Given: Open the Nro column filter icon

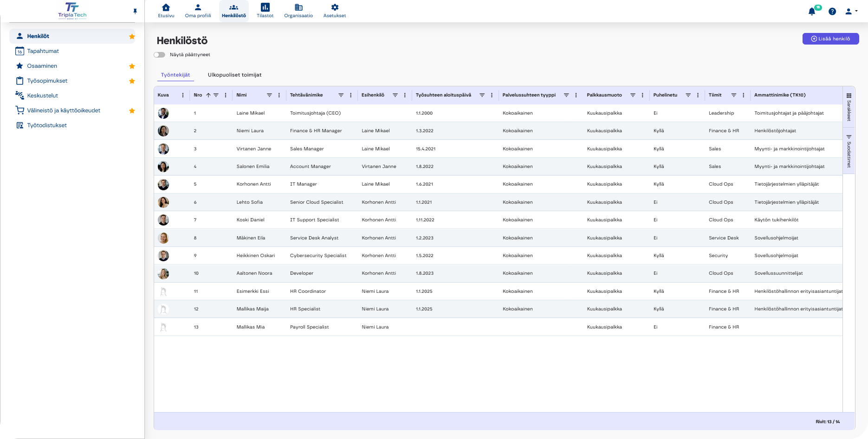Looking at the screenshot, I should click(216, 95).
